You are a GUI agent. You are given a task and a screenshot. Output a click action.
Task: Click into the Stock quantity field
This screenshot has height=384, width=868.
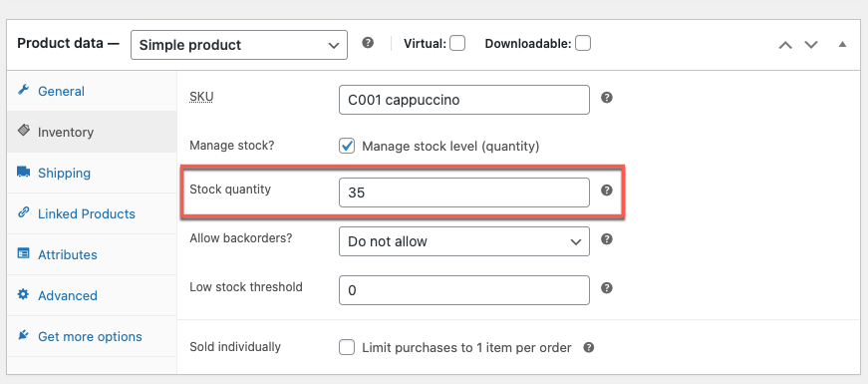tap(463, 192)
